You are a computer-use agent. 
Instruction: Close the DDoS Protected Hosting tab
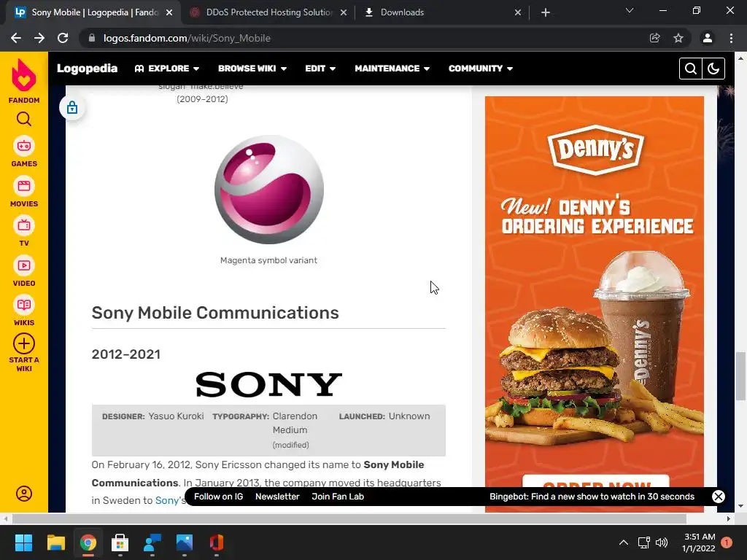pos(344,12)
